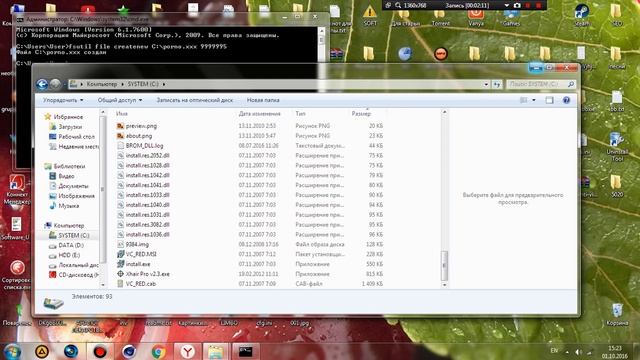Select the about.png file icon
The image size is (640, 360).
coord(120,136)
